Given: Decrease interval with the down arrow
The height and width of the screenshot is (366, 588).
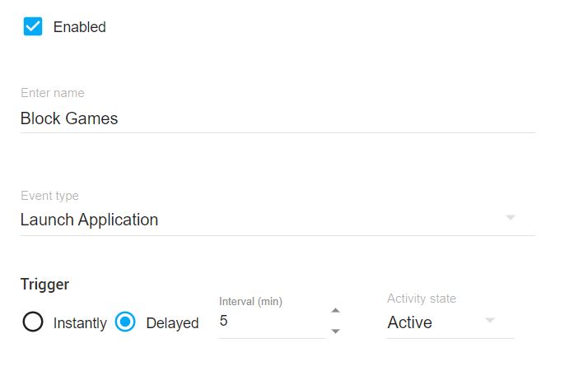Looking at the screenshot, I should (335, 331).
